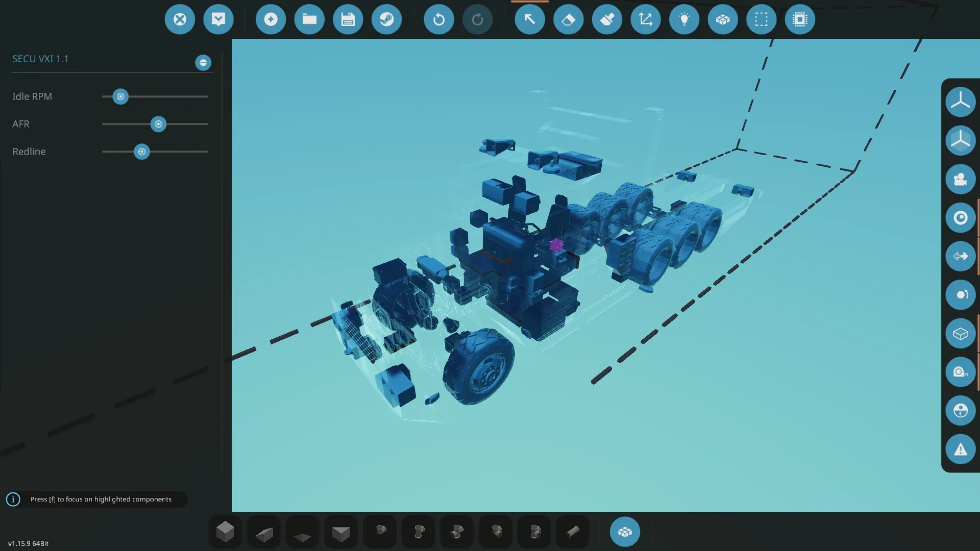Open the component inventory blocks button
Image resolution: width=980 pixels, height=551 pixels.
pyautogui.click(x=625, y=532)
